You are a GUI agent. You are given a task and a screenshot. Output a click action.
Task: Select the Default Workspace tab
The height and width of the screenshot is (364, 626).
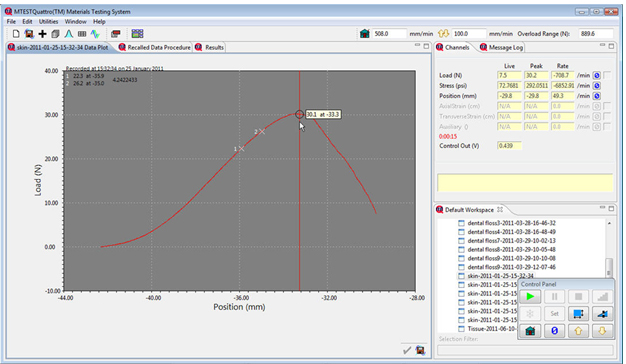[470, 210]
